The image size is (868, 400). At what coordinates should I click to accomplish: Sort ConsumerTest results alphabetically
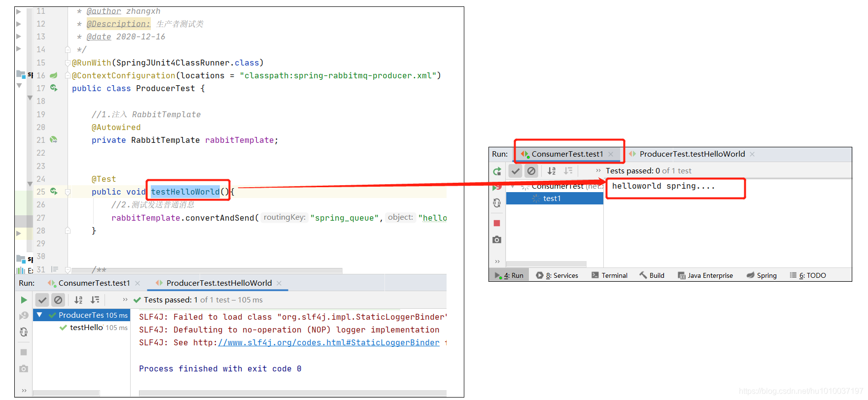click(x=552, y=171)
